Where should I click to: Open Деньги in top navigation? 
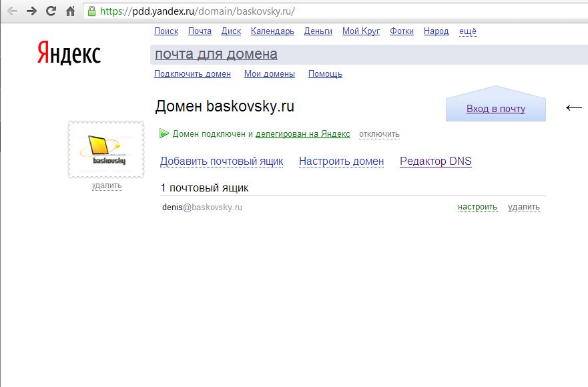pyautogui.click(x=318, y=31)
